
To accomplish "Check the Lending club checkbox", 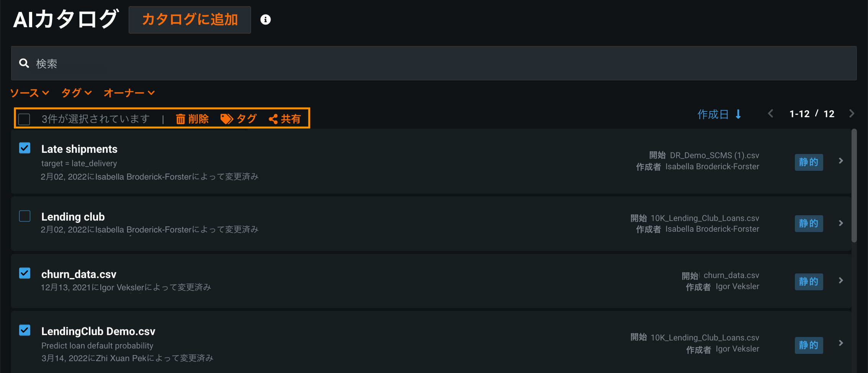I will 25,216.
